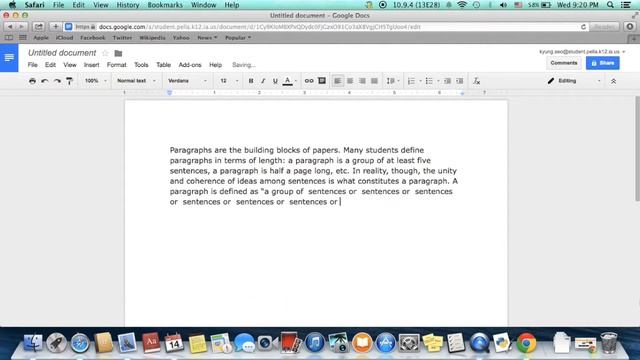Click the add bookmark plus button
This screenshot has height=360, width=640.
click(55, 27)
